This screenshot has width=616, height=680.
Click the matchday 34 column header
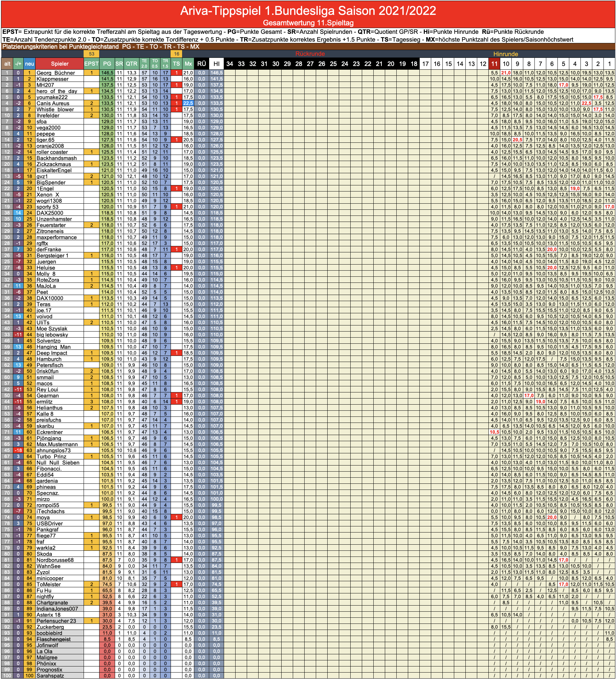(x=230, y=64)
